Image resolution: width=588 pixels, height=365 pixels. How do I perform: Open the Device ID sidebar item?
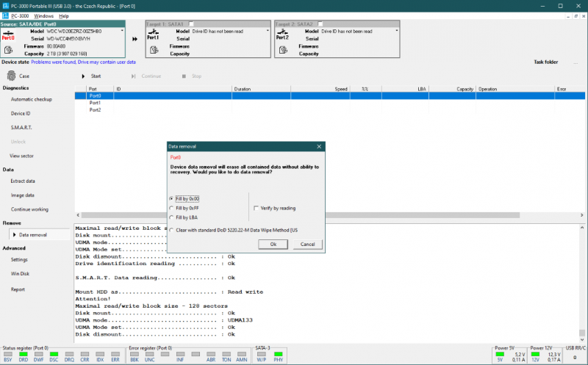coord(21,113)
